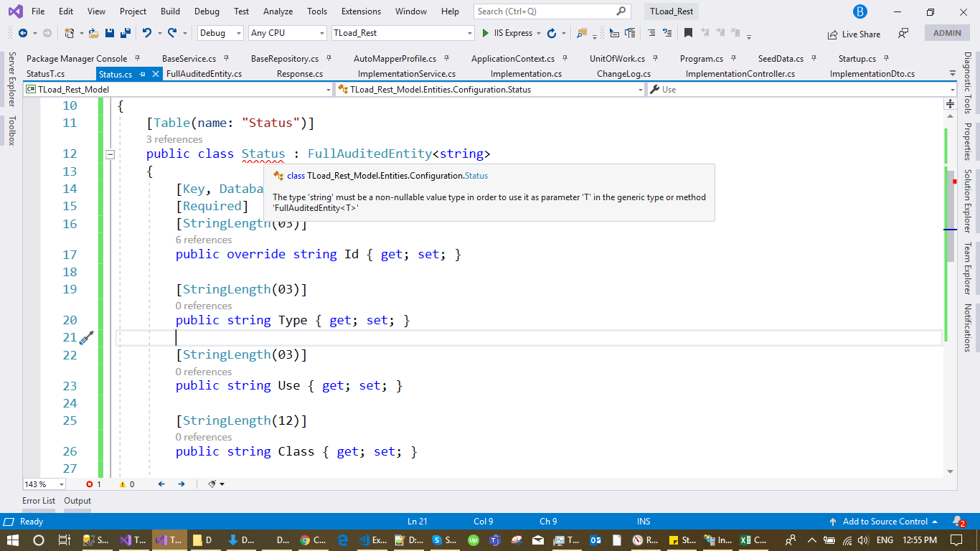Click the Search (Ctrl+Q) input box
Image resolution: width=980 pixels, height=551 pixels.
[x=545, y=11]
